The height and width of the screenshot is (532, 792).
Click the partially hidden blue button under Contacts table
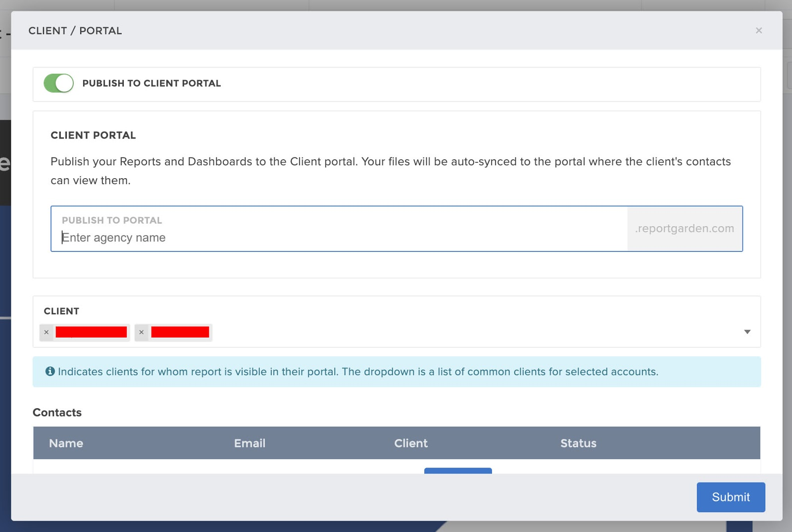coord(458,471)
